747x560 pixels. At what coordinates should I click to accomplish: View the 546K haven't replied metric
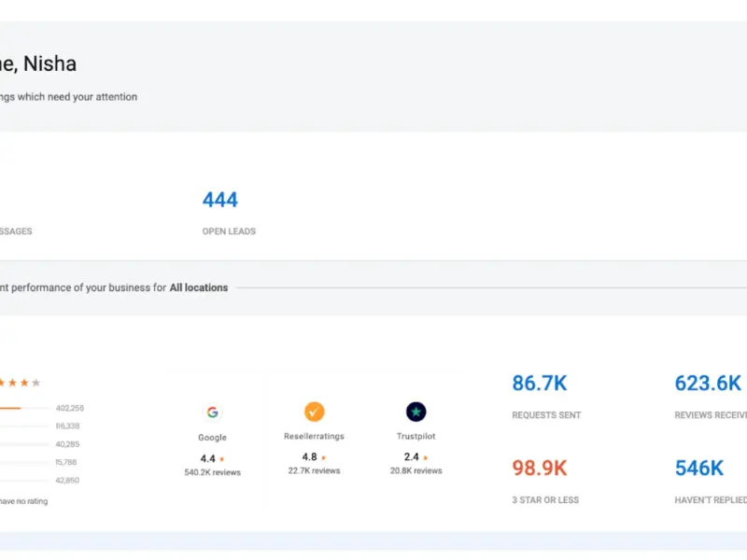tap(698, 468)
